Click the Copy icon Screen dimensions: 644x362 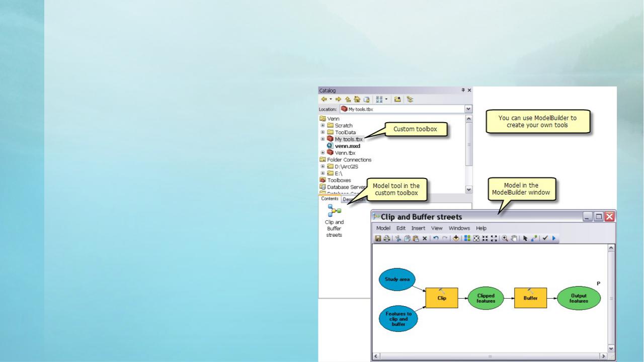pyautogui.click(x=407, y=238)
